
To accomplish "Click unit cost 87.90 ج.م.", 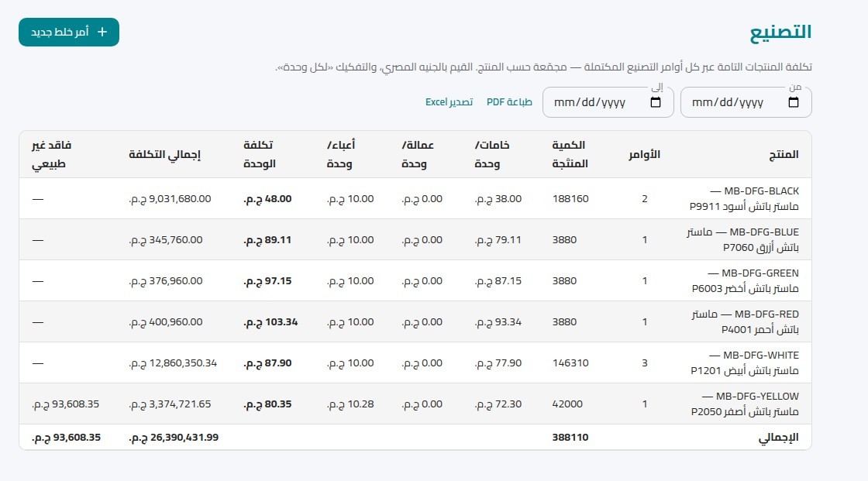I will (267, 363).
